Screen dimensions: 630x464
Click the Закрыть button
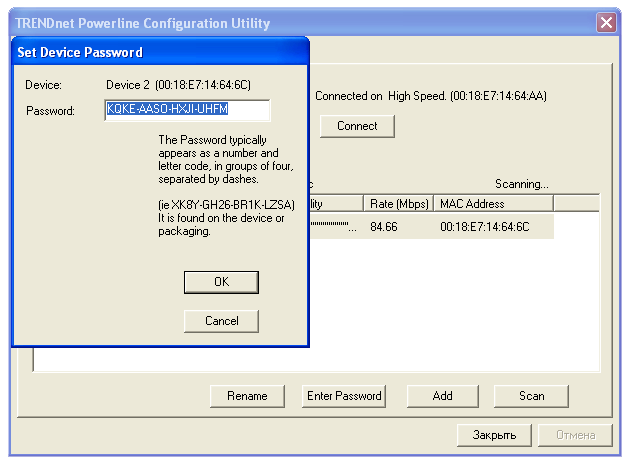494,435
